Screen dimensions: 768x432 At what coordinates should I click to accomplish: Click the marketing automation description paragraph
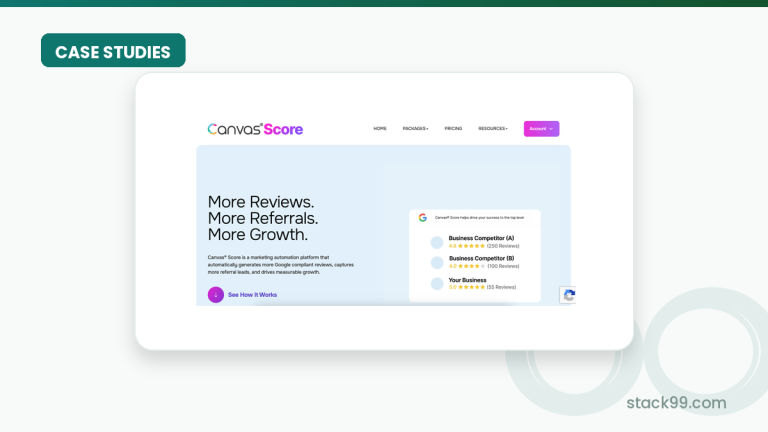[x=281, y=264]
